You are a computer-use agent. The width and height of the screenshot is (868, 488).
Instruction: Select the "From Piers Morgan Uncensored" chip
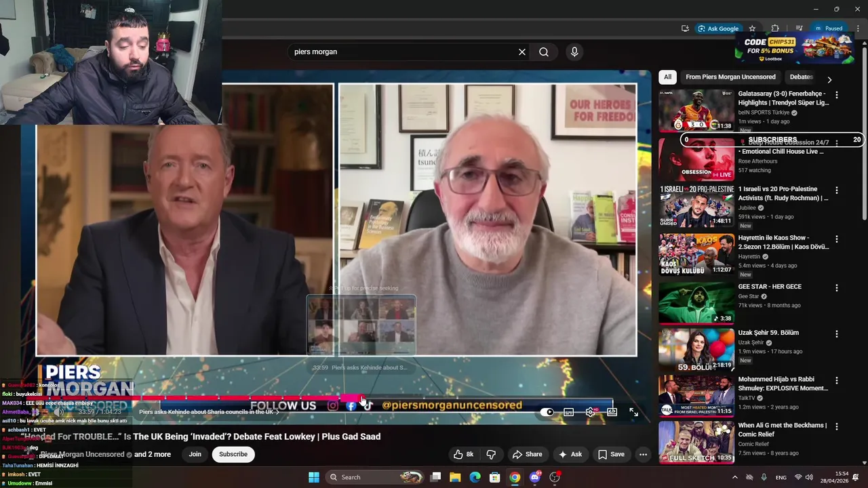[730, 77]
